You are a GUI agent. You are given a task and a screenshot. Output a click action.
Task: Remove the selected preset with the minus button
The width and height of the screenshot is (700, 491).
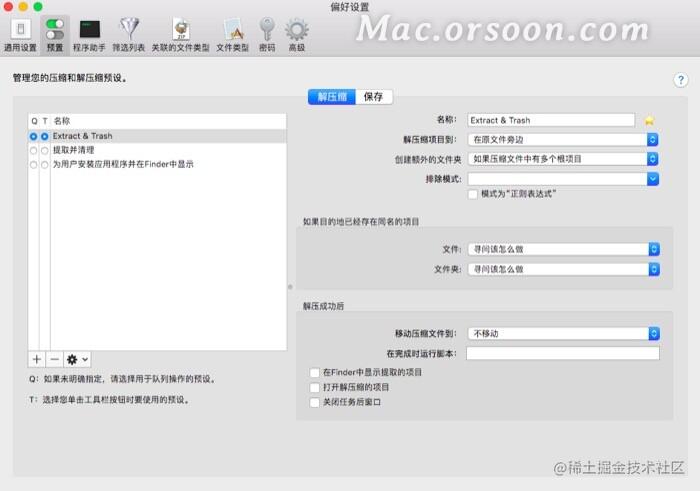(54, 359)
